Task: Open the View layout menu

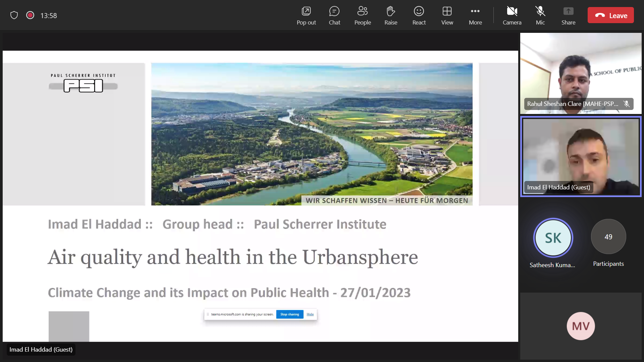Action: click(447, 15)
